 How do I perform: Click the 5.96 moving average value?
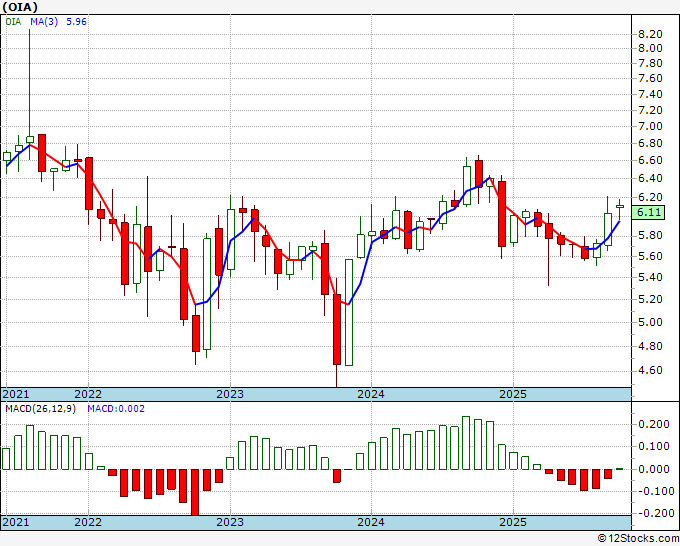pyautogui.click(x=76, y=21)
